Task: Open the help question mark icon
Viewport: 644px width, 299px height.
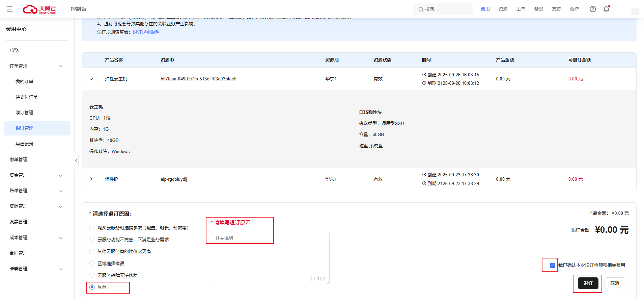Action: coord(593,9)
